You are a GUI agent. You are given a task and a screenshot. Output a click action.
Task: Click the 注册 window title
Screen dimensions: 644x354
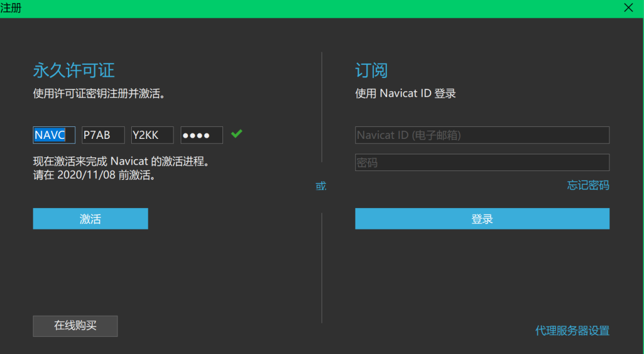[x=11, y=8]
